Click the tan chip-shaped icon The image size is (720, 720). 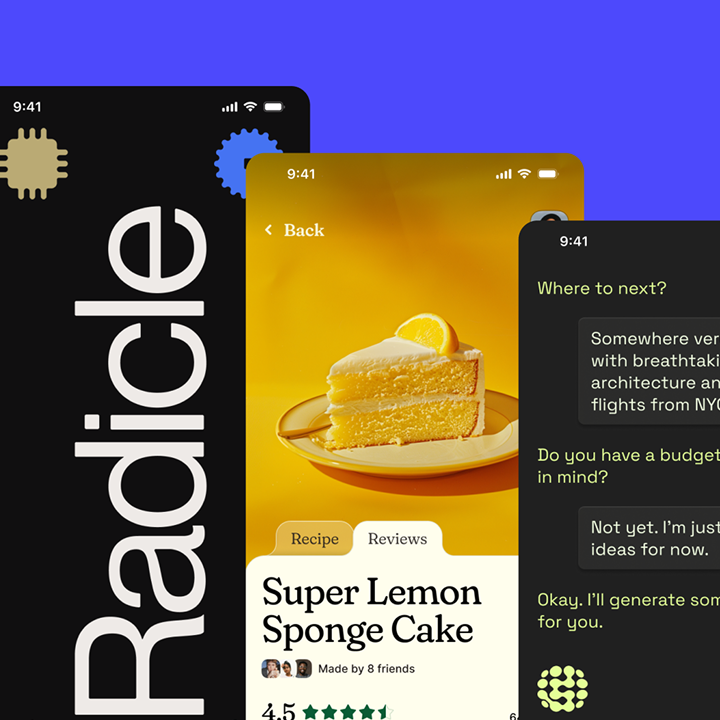tap(32, 163)
